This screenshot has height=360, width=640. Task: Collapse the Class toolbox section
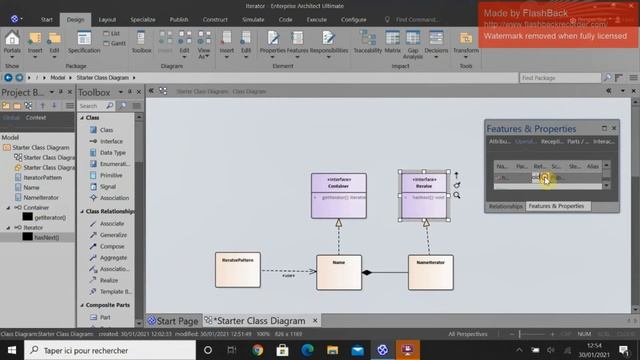pos(82,118)
